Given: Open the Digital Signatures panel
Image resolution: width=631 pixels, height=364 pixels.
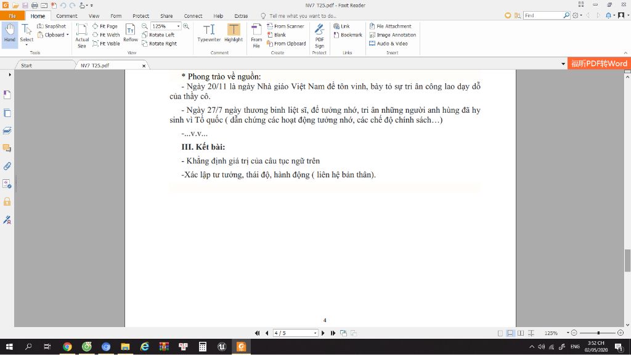Looking at the screenshot, I should 7,220.
